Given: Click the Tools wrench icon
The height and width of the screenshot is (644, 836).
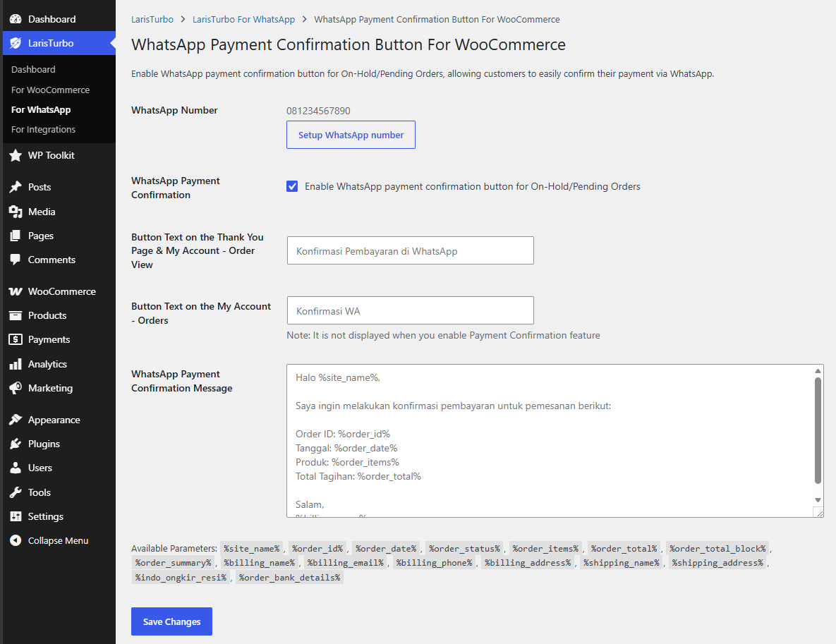Looking at the screenshot, I should pyautogui.click(x=16, y=492).
